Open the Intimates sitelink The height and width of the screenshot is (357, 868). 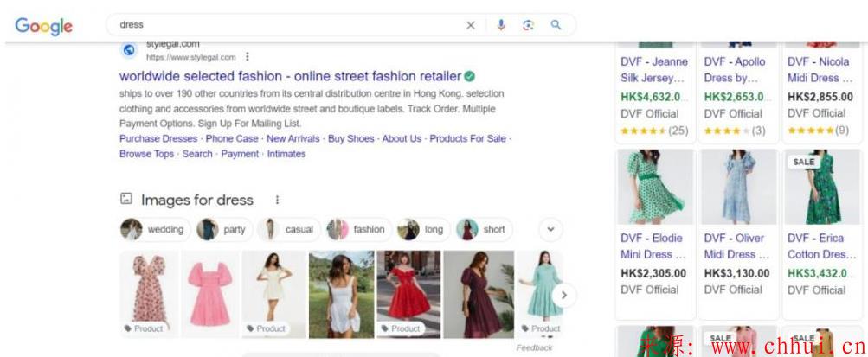(286, 154)
